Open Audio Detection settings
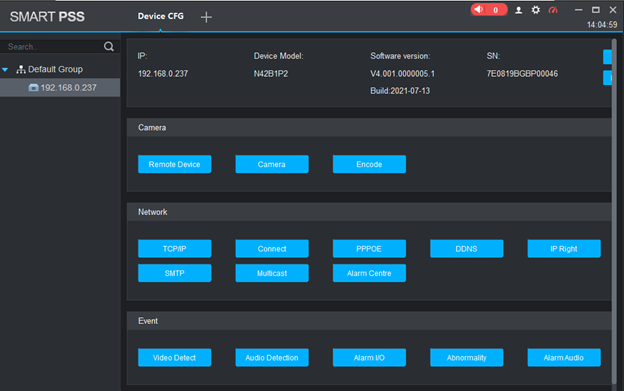624x391 pixels. [x=272, y=358]
